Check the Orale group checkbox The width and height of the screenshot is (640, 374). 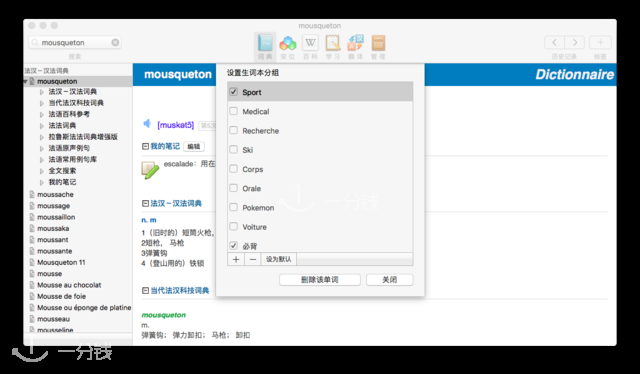click(233, 188)
